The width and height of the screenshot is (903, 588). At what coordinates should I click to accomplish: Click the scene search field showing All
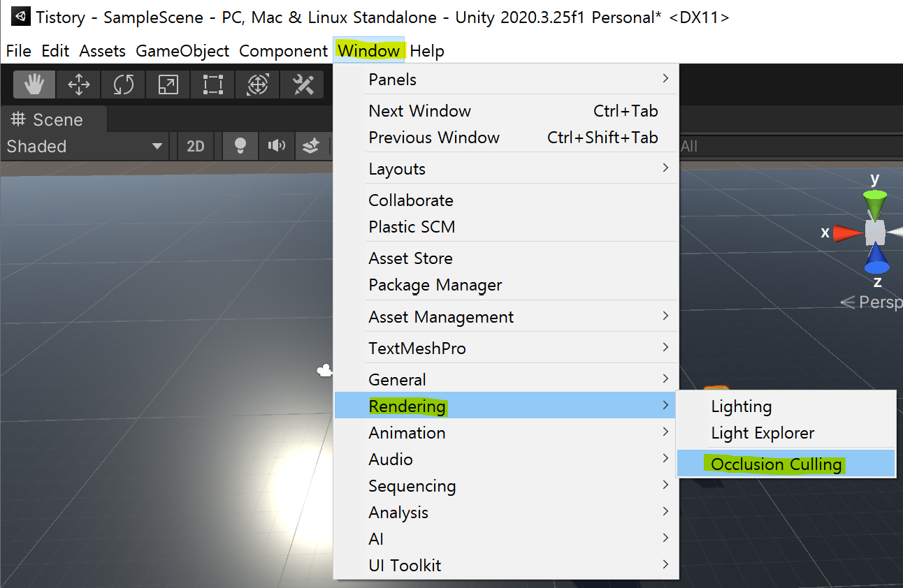tap(790, 146)
